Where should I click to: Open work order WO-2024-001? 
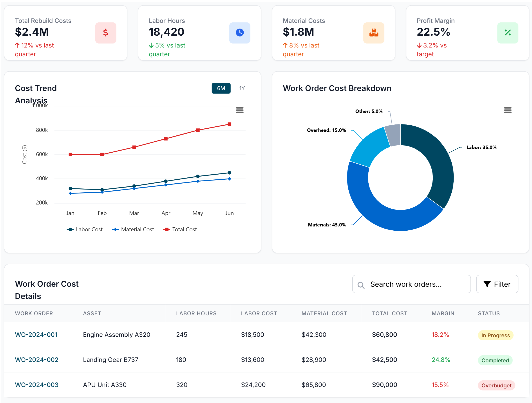(36, 335)
